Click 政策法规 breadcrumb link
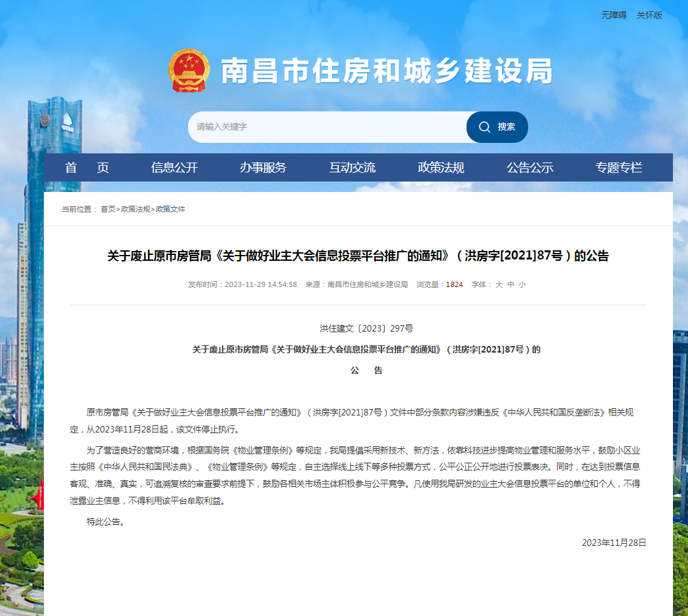The image size is (688, 616). 135,209
